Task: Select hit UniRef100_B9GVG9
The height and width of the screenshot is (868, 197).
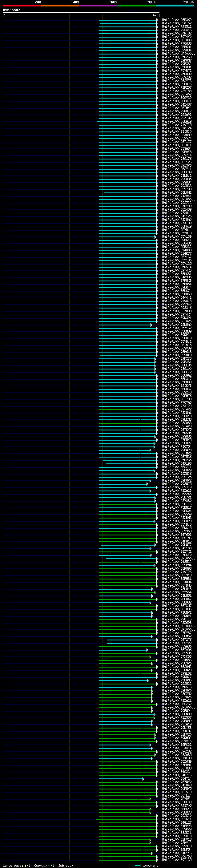Action: (177, 98)
